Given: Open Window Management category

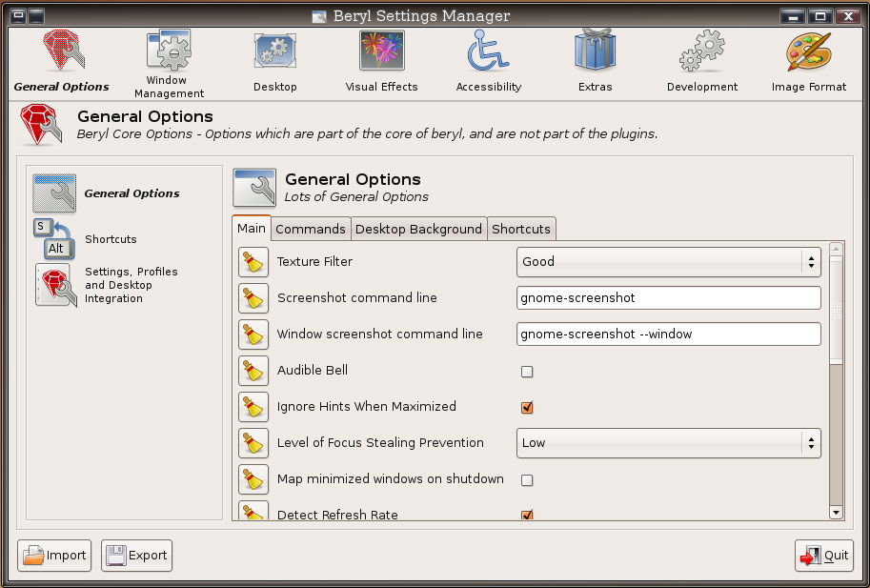Looking at the screenshot, I should pos(169,51).
